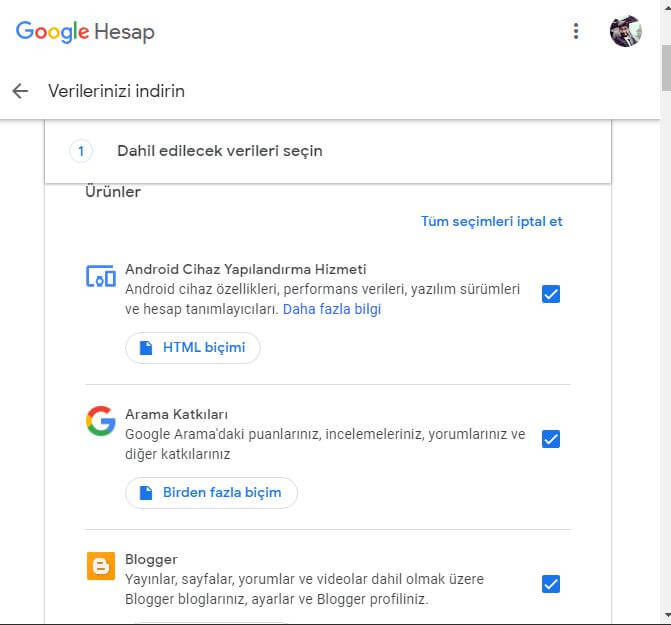
Task: Expand the Dahil edilecek verileri seçin section
Action: point(328,151)
